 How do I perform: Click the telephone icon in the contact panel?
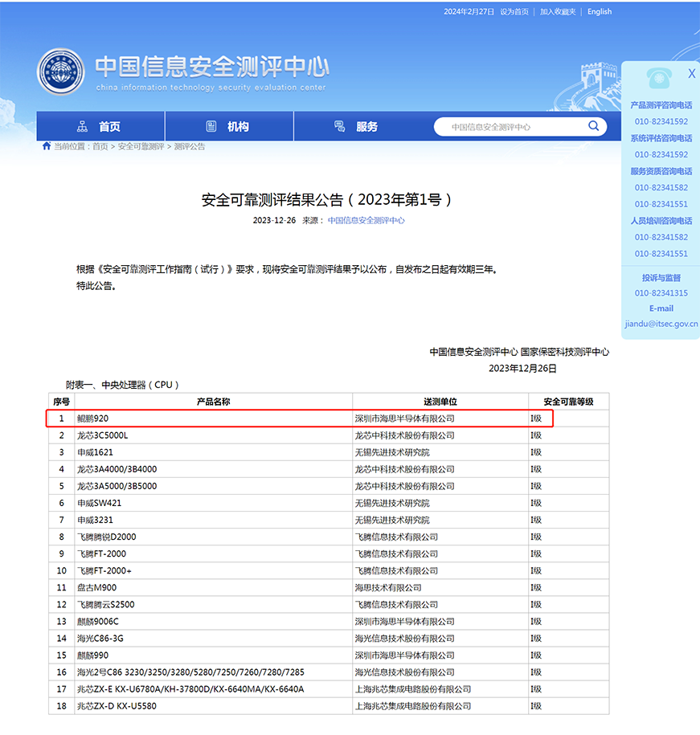point(659,78)
